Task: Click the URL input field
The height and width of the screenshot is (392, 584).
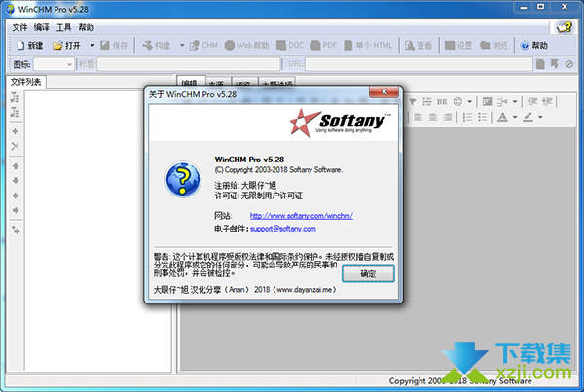Action: pos(419,65)
